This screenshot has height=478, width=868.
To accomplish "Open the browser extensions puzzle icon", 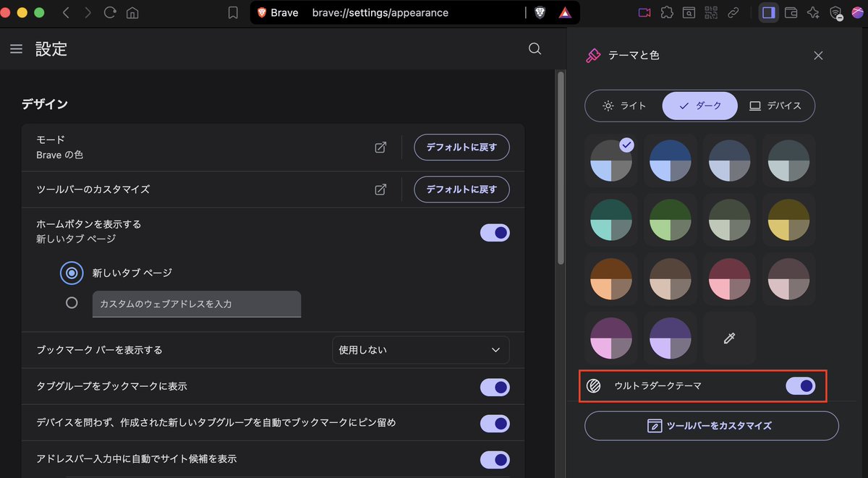I will 668,12.
